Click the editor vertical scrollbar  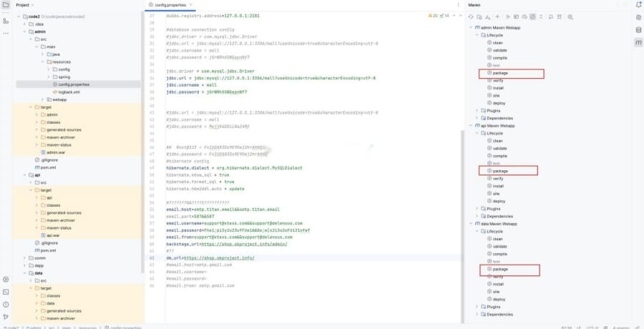[462, 179]
